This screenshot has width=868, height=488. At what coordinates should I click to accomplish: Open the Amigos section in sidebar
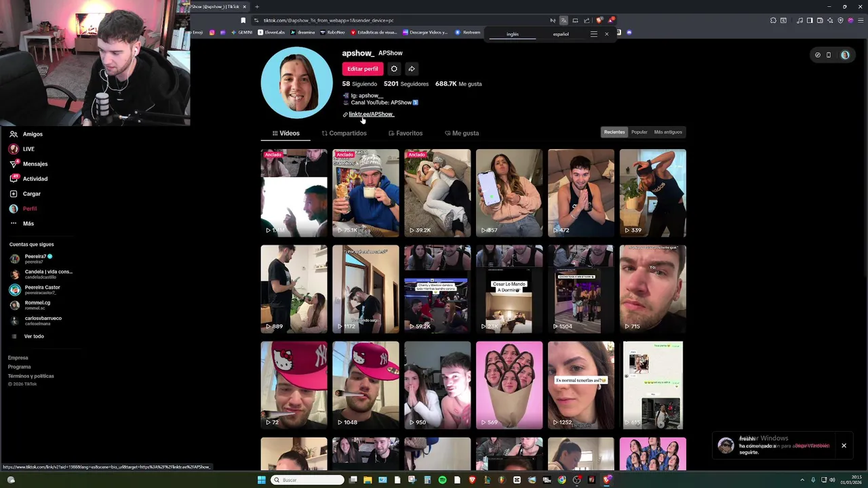26,134
